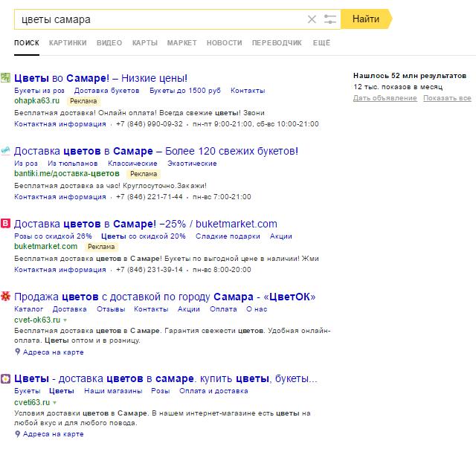476x449 pixels.
Task: Open 'Сладкие подарки' sitelink
Action: pos(228,236)
